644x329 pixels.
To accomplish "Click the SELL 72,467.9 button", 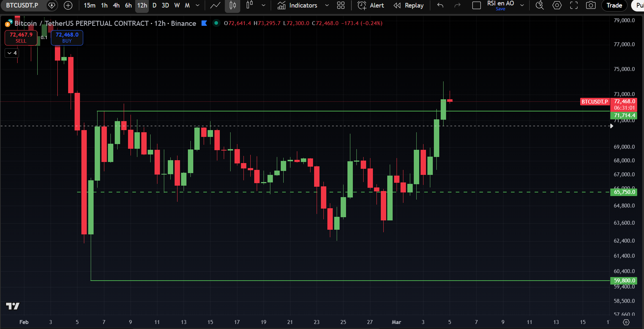I will pyautogui.click(x=21, y=38).
